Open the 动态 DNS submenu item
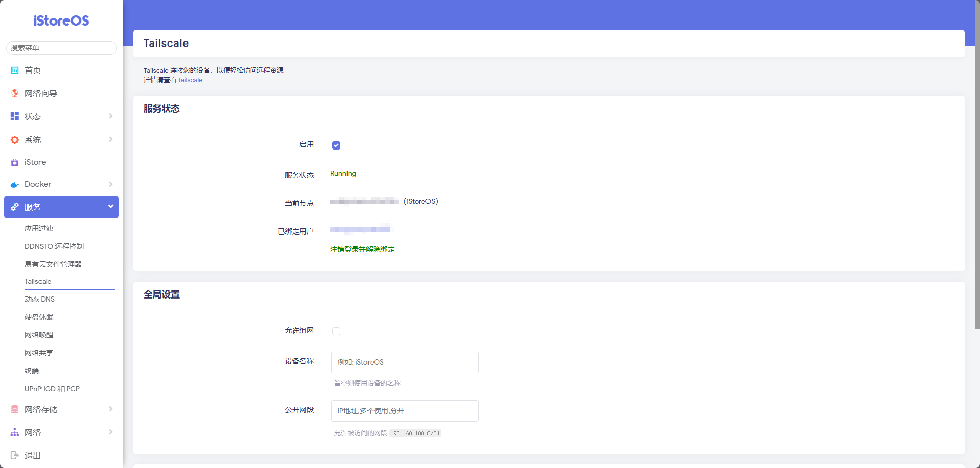The height and width of the screenshot is (468, 980). point(39,299)
